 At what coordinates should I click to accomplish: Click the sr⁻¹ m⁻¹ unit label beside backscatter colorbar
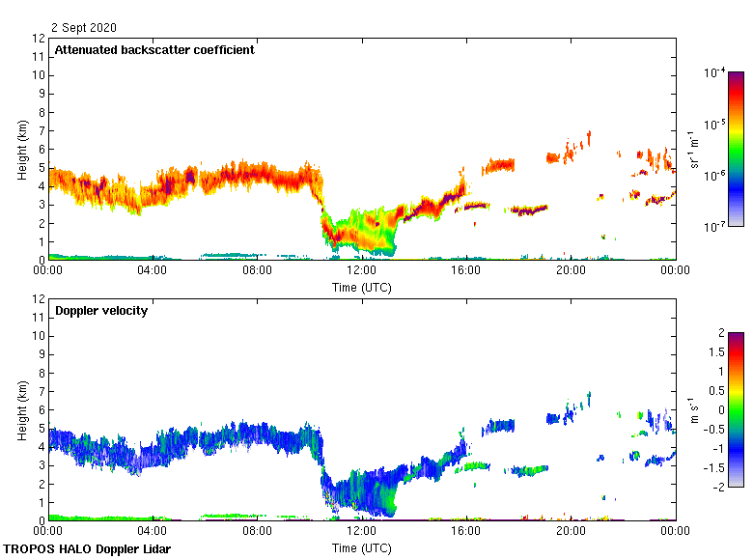[x=692, y=149]
